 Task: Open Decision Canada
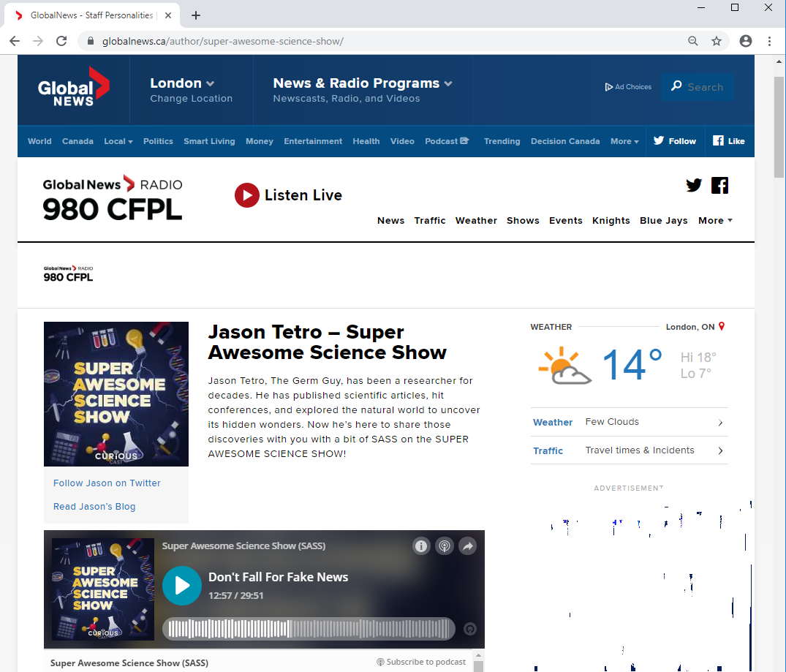coord(565,141)
